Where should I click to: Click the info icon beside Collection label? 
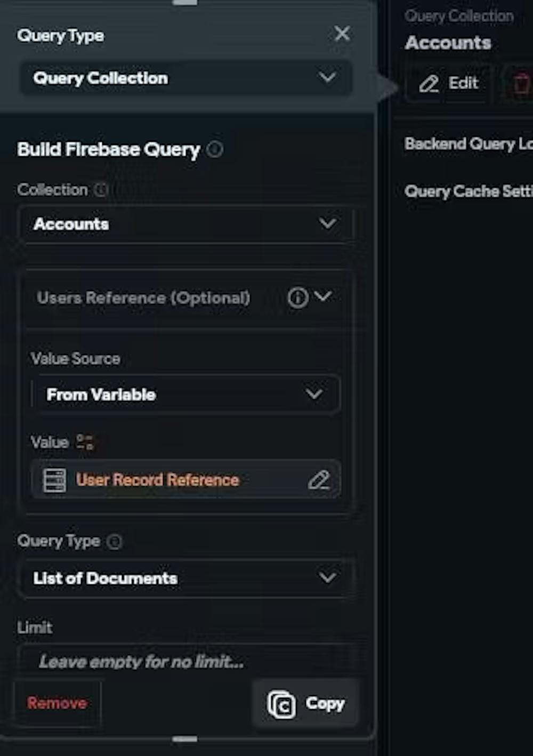(101, 189)
